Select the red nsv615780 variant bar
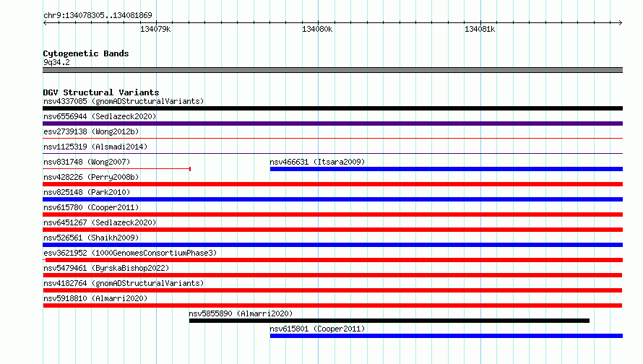 332,214
